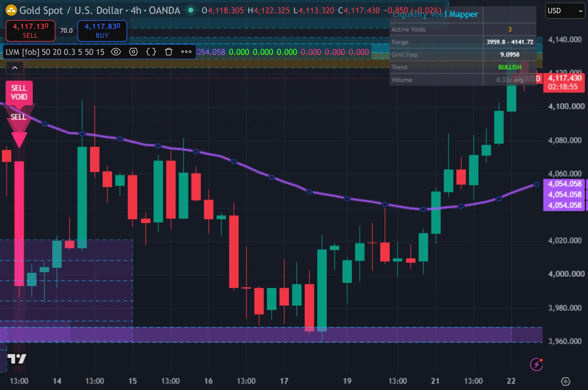Click the TradingView logo
The height and width of the screenshot is (390, 588).
(17, 359)
